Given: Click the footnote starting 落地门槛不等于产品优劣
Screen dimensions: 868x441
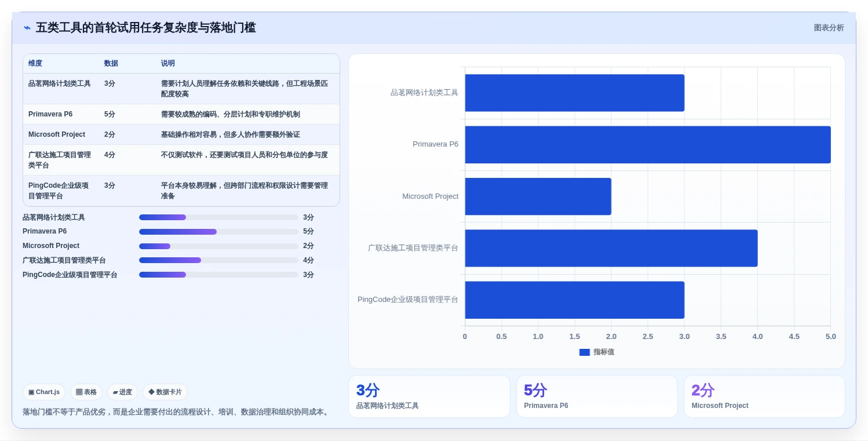Looking at the screenshot, I should pyautogui.click(x=177, y=412).
